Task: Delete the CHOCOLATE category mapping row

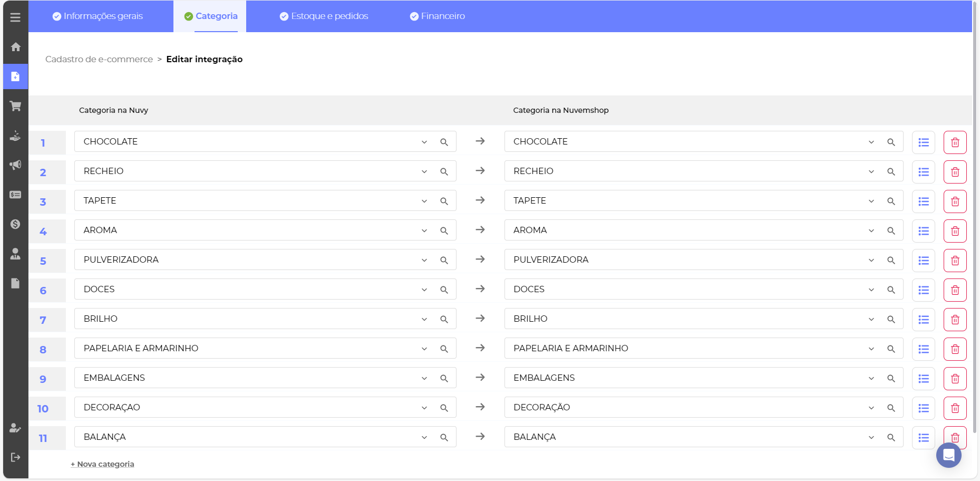Action: pos(955,142)
